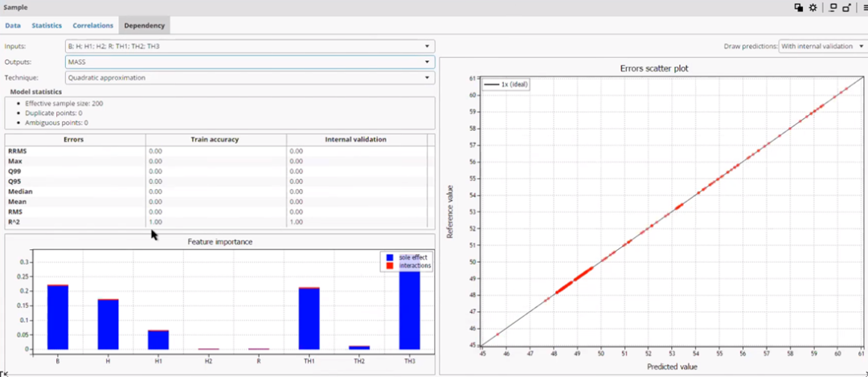This screenshot has height=377, width=868.
Task: Click the blue sole effect legend marker
Action: point(390,257)
